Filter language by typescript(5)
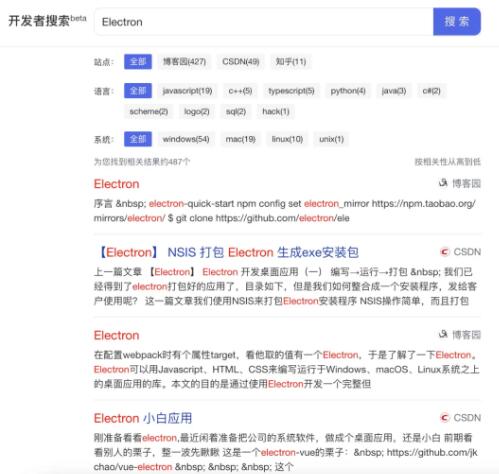Screen dimensions: 499x474 pyautogui.click(x=291, y=91)
